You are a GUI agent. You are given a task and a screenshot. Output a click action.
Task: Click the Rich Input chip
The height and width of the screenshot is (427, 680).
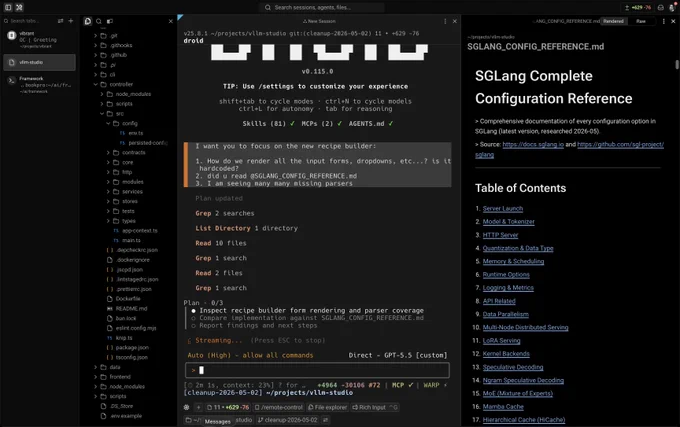click(x=375, y=407)
